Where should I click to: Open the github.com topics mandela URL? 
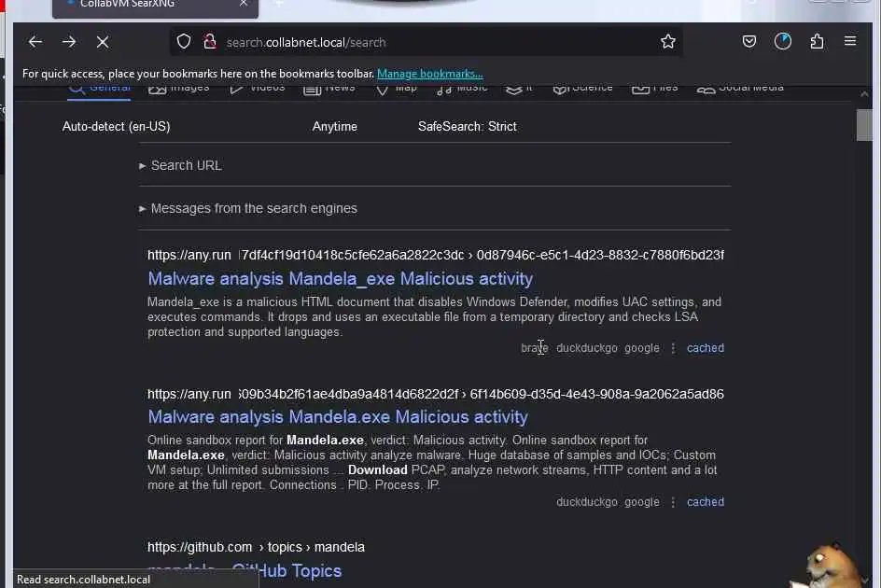(256, 547)
